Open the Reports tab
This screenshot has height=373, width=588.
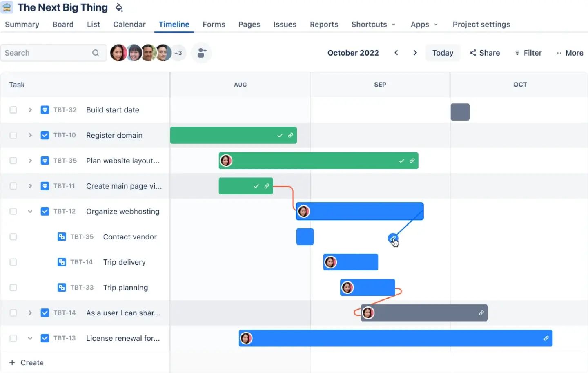(324, 25)
